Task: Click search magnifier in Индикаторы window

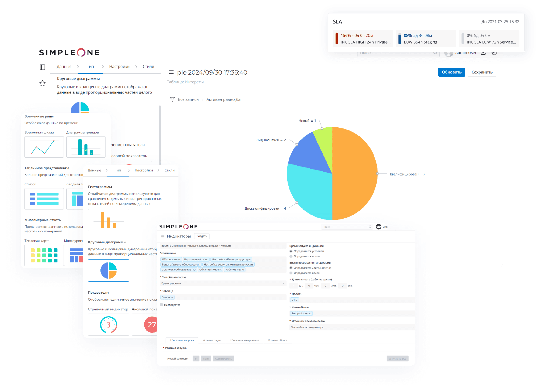Action: 370,227
